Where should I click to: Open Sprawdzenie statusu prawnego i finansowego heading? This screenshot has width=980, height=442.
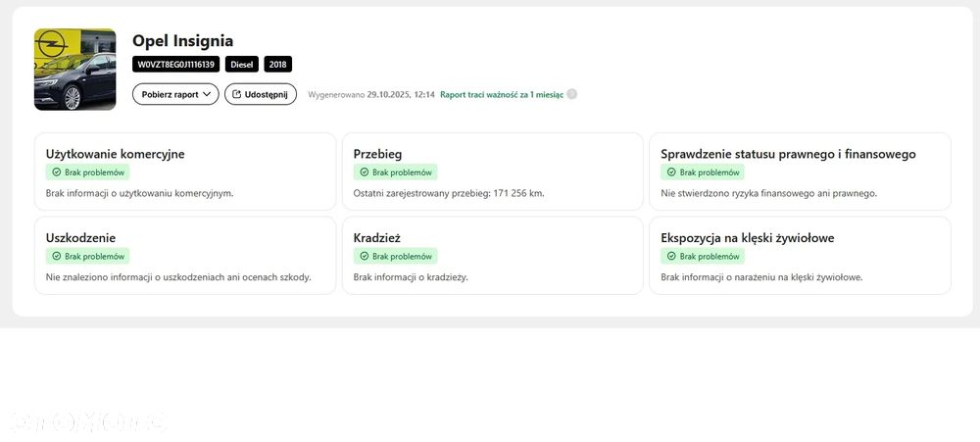click(x=788, y=154)
